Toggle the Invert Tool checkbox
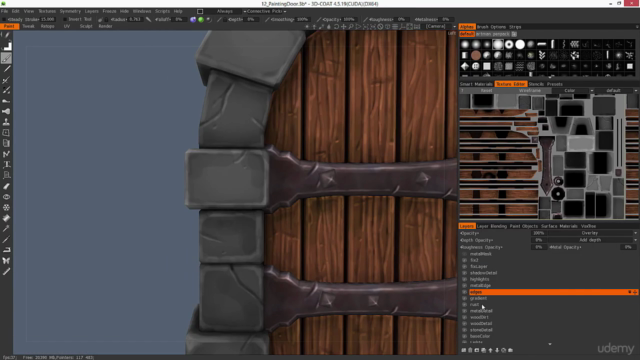Screen dimensions: 640x360 pyautogui.click(x=65, y=19)
